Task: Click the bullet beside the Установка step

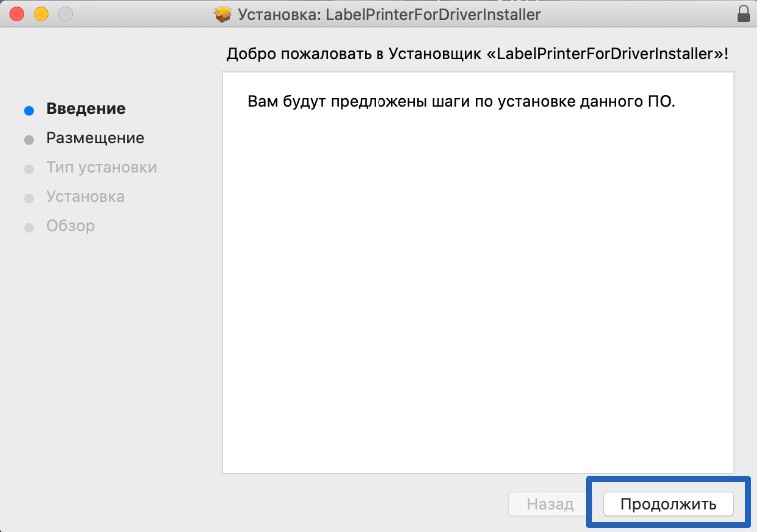Action: coord(29,198)
